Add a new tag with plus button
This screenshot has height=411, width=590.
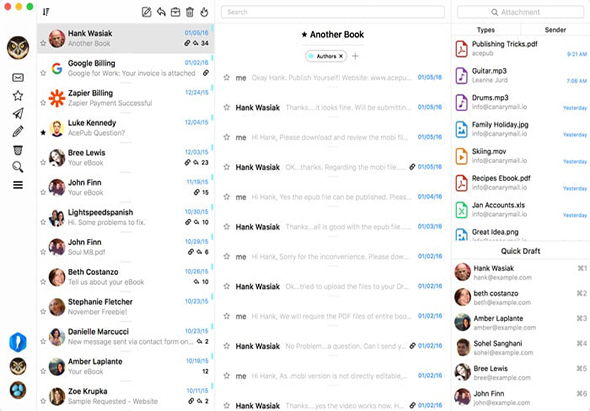[355, 56]
